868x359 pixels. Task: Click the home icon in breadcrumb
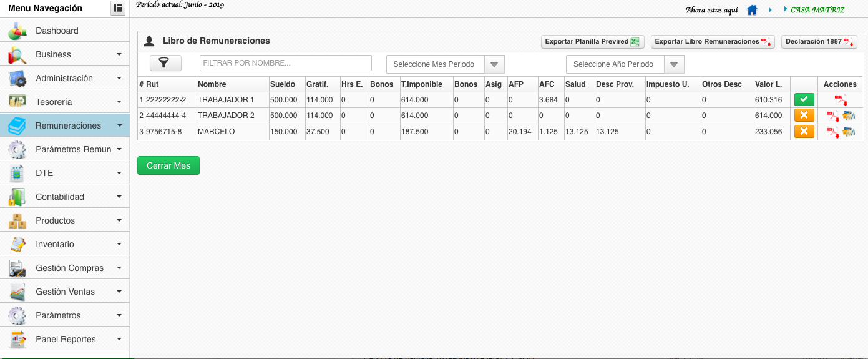[753, 10]
